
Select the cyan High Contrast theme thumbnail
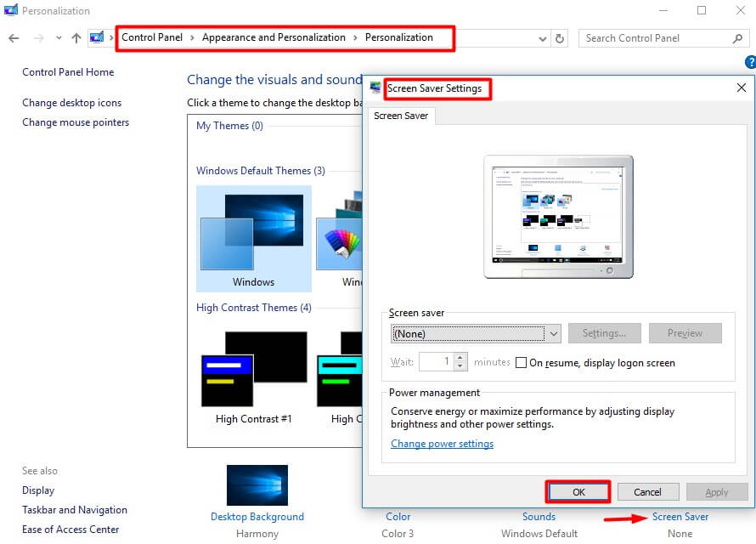340,377
